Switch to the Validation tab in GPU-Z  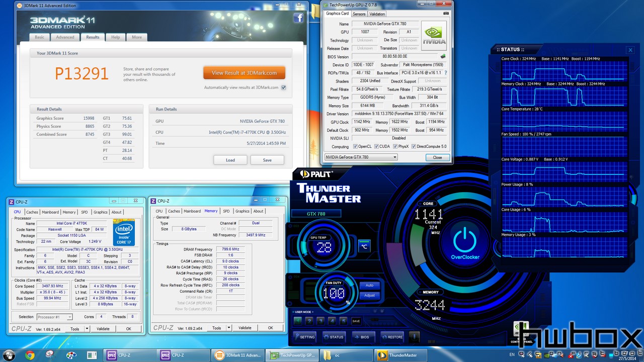tap(377, 14)
